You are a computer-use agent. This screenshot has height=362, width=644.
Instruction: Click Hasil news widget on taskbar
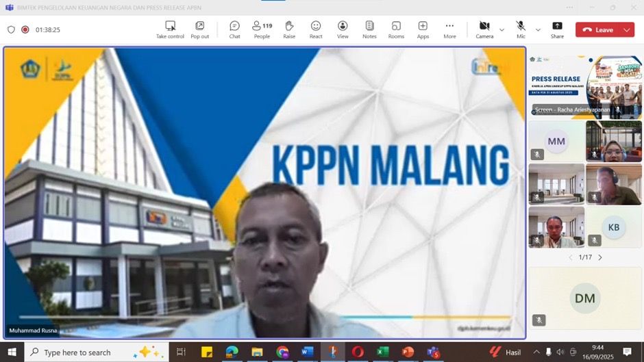pyautogui.click(x=506, y=352)
